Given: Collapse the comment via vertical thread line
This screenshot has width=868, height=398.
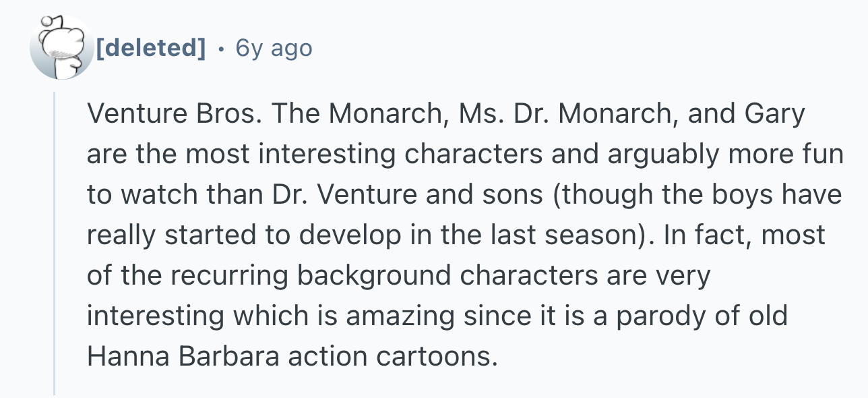Looking at the screenshot, I should click(55, 244).
